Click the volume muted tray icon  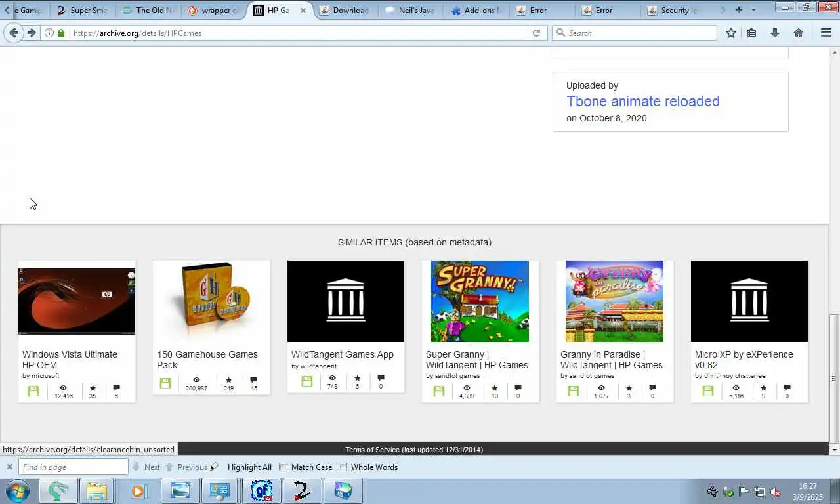[x=775, y=492]
